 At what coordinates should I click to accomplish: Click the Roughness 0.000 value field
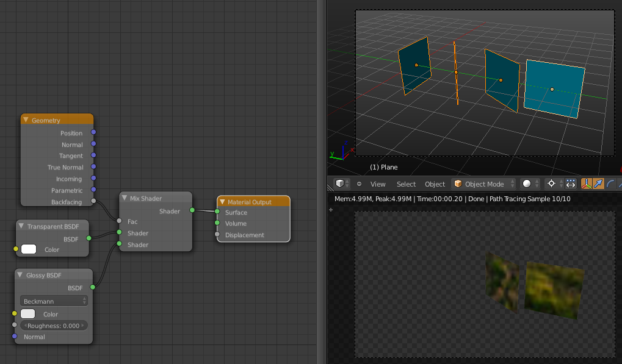pos(54,326)
